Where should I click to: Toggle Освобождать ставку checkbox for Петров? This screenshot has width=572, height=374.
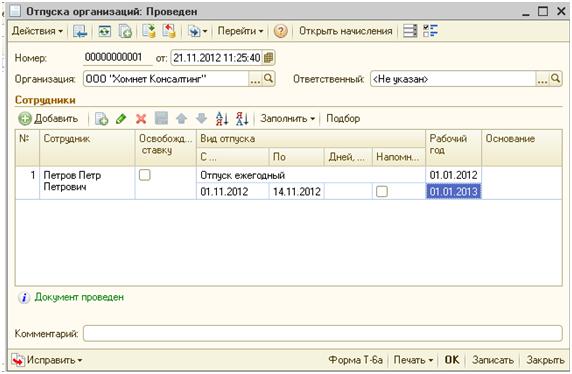tap(144, 175)
